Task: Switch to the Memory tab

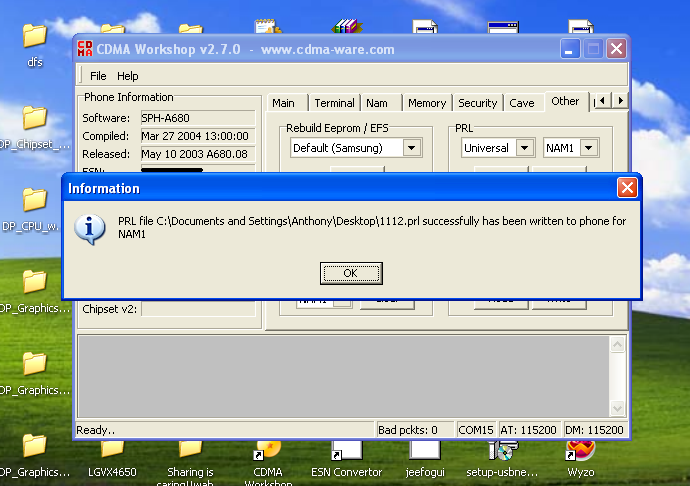Action: (427, 103)
